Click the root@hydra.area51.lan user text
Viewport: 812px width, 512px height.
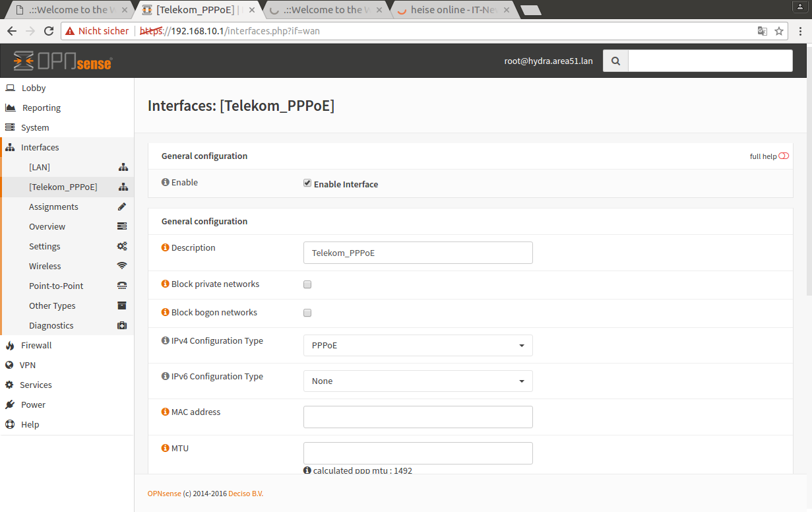[x=549, y=61]
